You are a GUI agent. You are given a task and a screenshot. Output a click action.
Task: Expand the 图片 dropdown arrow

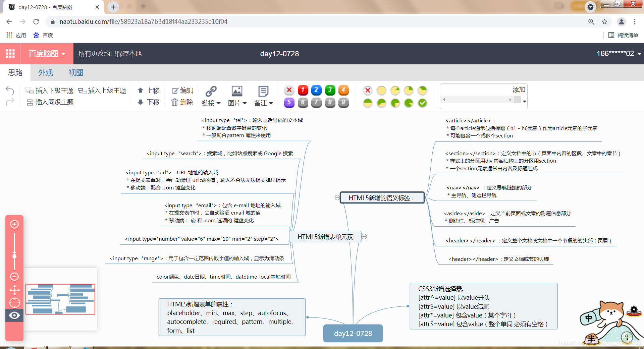point(245,103)
